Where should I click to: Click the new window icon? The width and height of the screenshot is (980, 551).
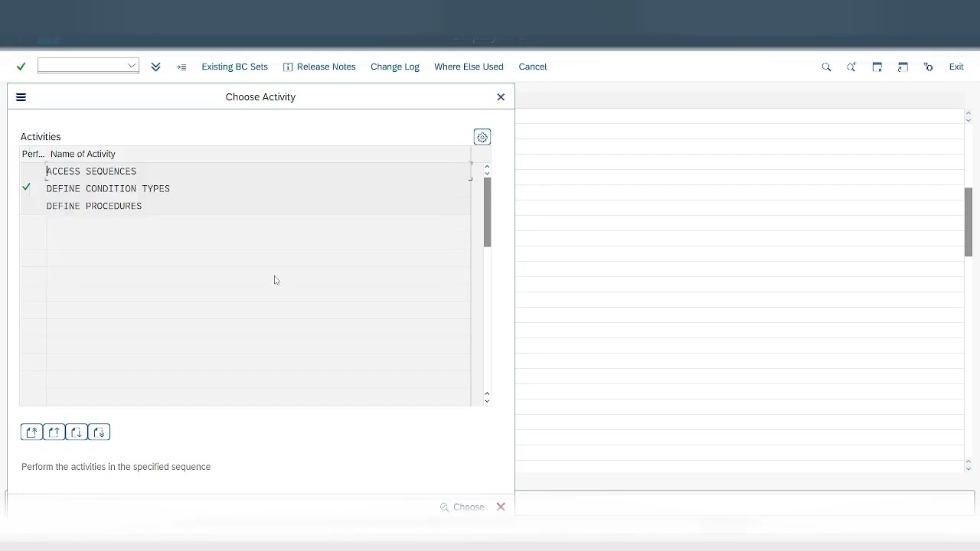coord(877,67)
